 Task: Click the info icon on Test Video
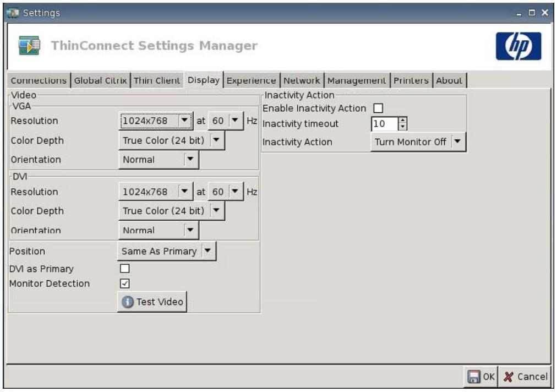click(128, 302)
